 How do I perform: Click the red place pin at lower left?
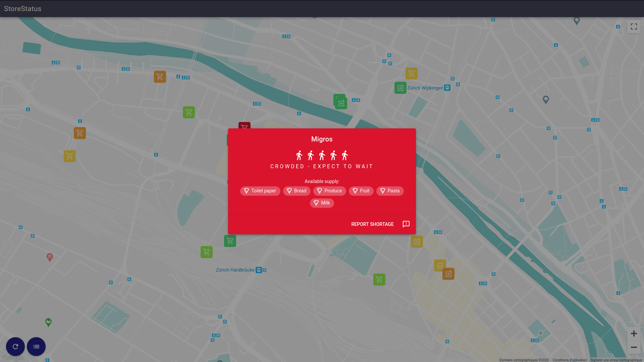(50, 257)
